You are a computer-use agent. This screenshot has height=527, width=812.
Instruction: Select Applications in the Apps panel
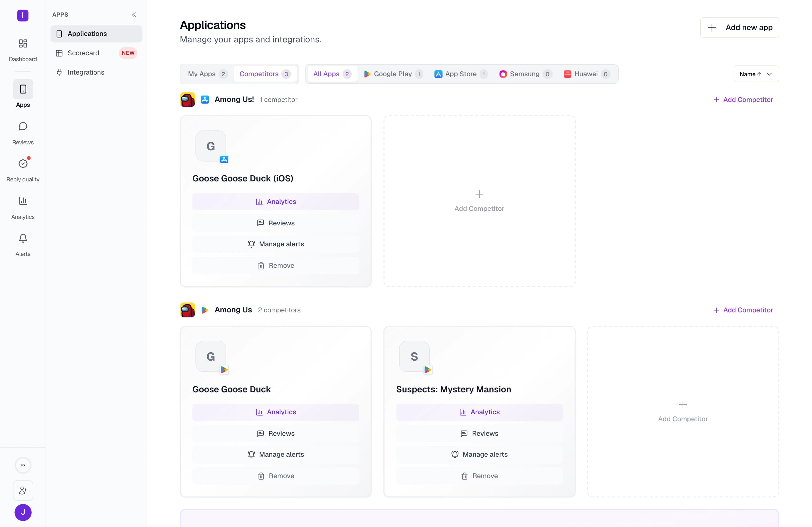96,34
